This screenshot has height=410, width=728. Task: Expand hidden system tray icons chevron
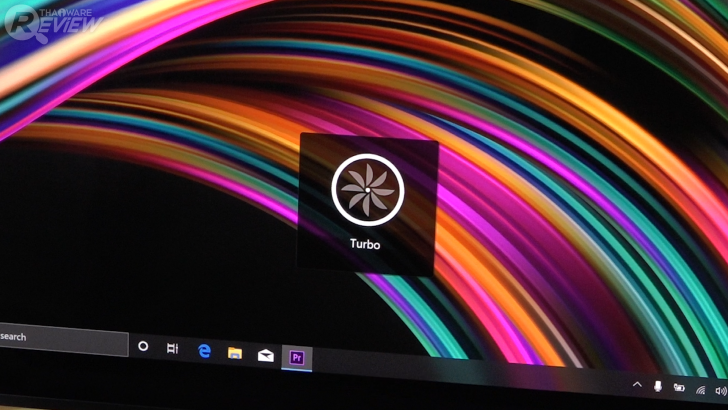point(637,384)
